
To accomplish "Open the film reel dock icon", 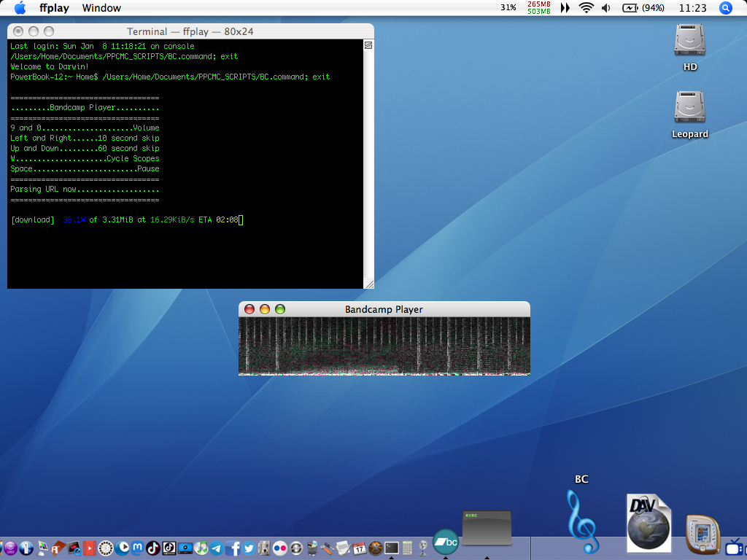I will (x=105, y=548).
